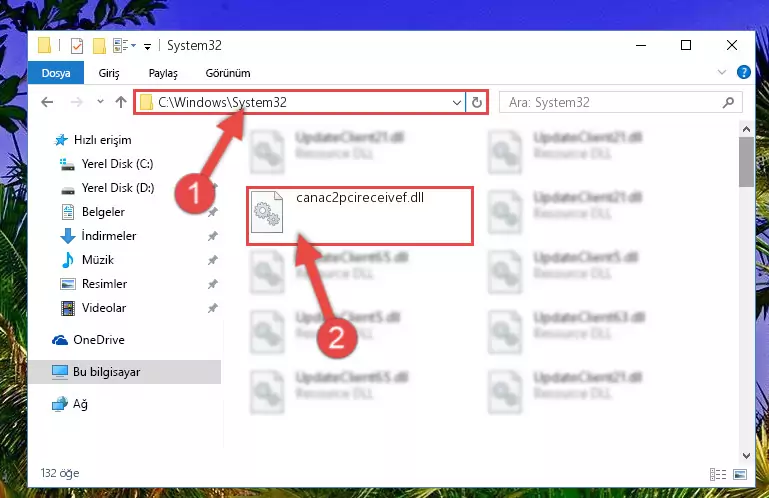This screenshot has height=498, width=769.
Task: Click the 132 öğe item count text
Action: (60, 473)
